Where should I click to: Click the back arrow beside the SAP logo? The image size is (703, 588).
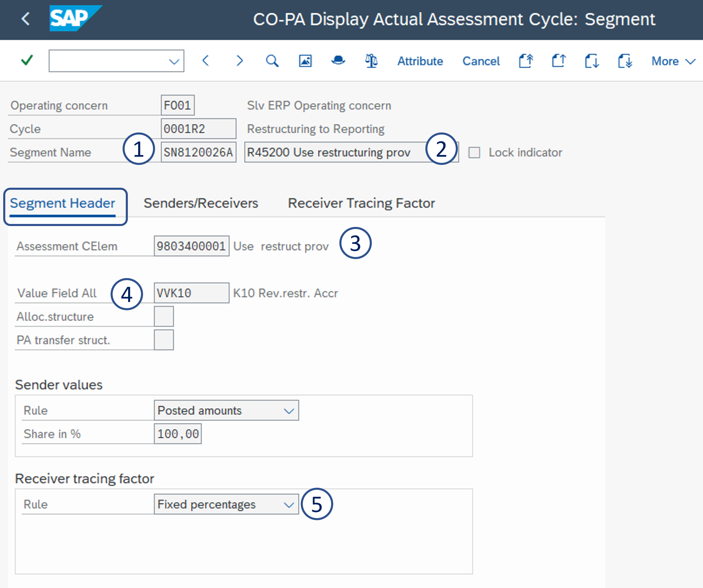(25, 19)
